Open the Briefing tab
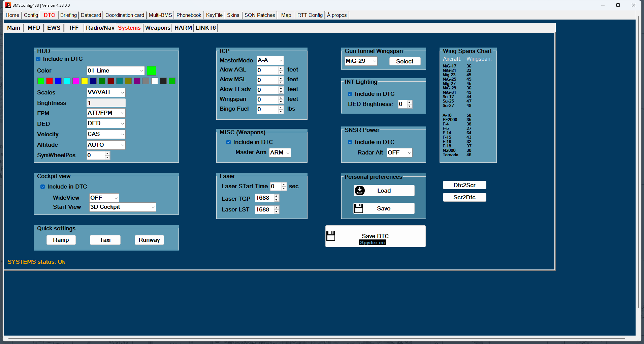This screenshot has width=644, height=344. click(68, 15)
